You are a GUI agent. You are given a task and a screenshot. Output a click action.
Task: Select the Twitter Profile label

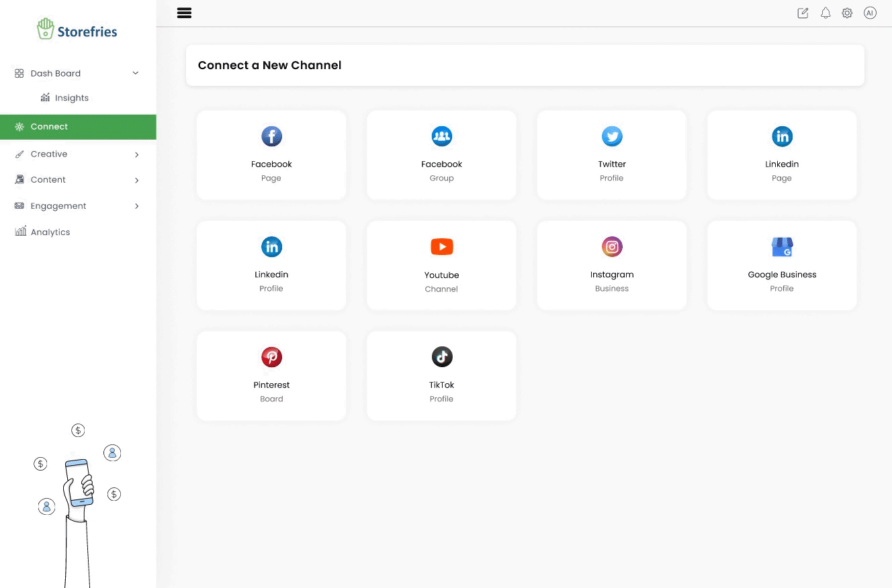tap(612, 170)
